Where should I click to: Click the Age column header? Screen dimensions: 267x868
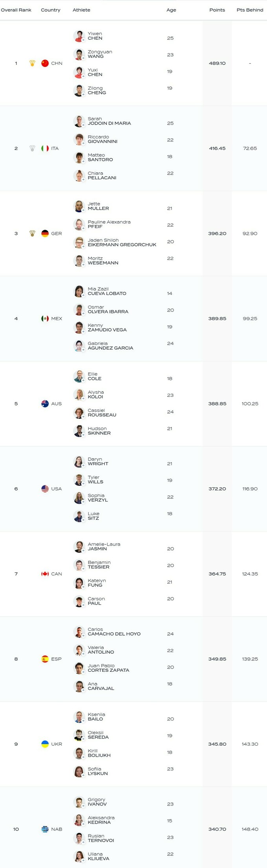coord(171,10)
